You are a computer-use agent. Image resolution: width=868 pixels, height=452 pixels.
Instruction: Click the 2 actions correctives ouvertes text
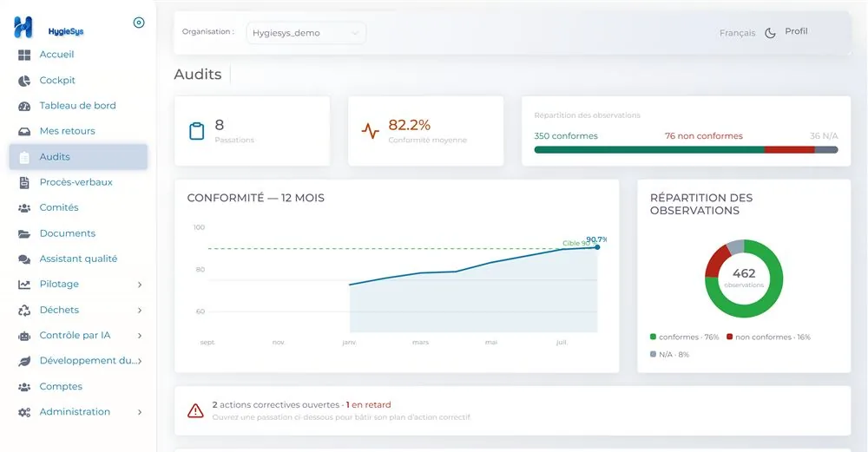pyautogui.click(x=276, y=405)
